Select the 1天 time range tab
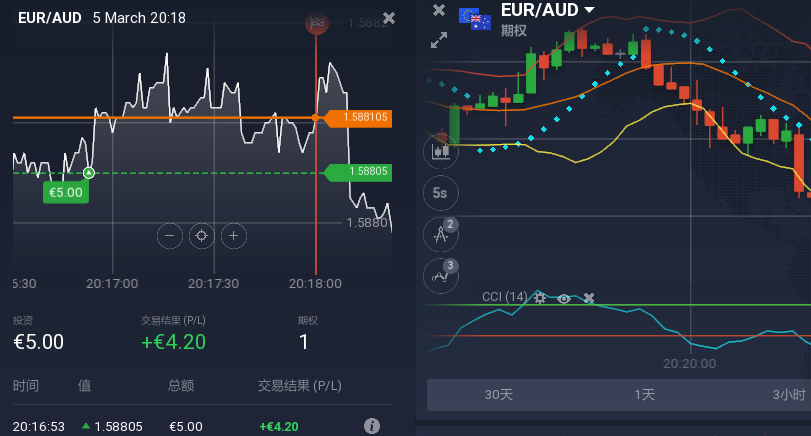 coord(644,395)
